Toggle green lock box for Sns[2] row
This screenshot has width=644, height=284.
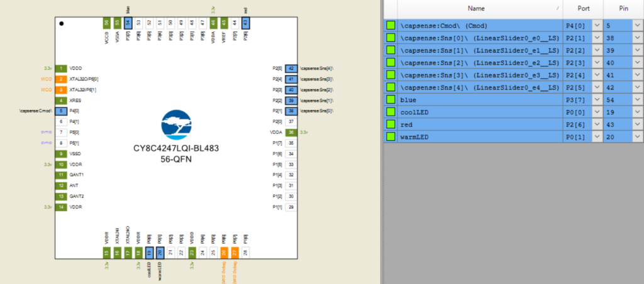coord(391,62)
